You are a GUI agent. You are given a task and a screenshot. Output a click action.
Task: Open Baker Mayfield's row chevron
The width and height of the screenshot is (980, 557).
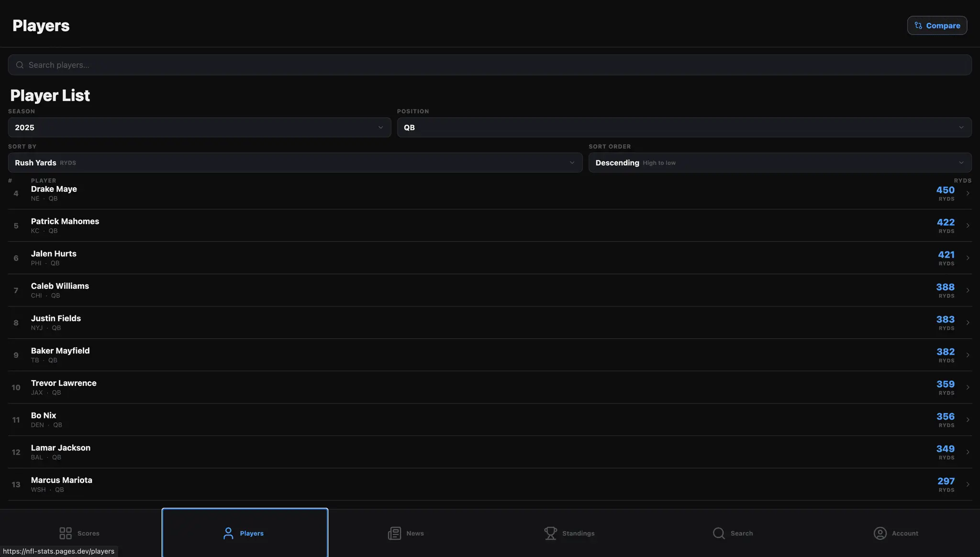tap(968, 355)
